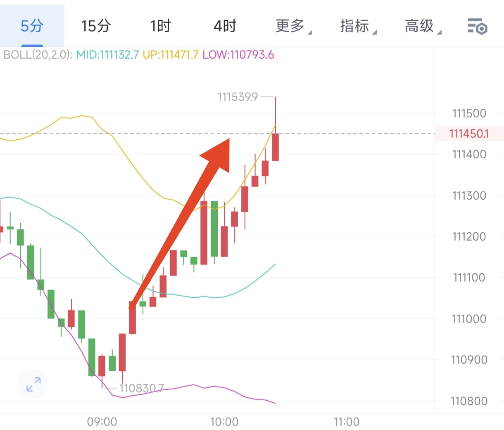Click the MID:111132.7 value label

(107, 55)
